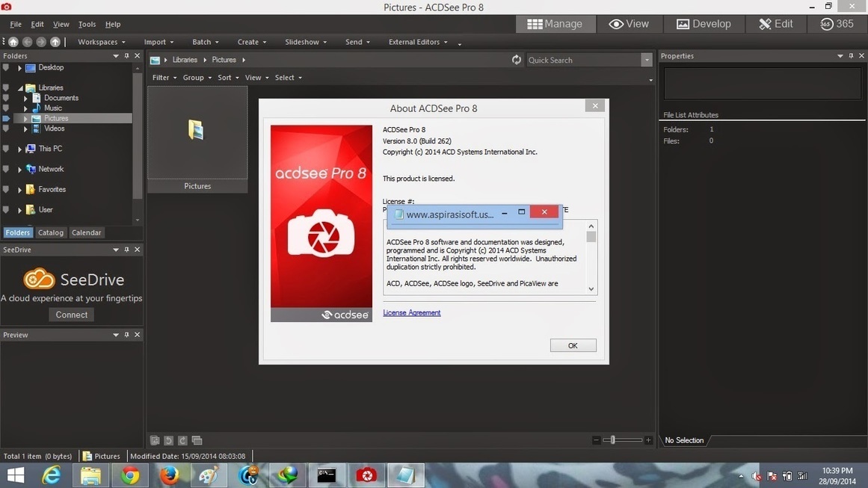868x488 pixels.
Task: Open File Explorer from the taskbar
Action: coord(90,475)
